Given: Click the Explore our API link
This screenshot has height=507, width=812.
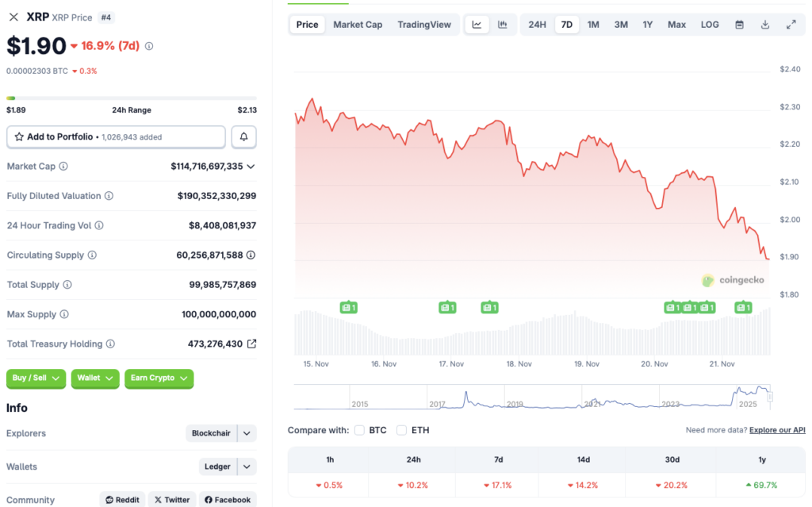Looking at the screenshot, I should pos(776,429).
